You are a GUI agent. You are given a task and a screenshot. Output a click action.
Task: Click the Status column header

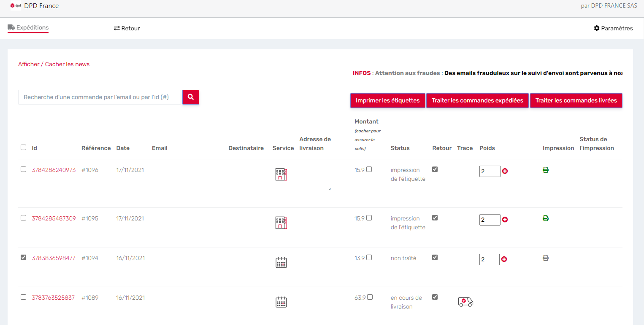click(x=400, y=148)
